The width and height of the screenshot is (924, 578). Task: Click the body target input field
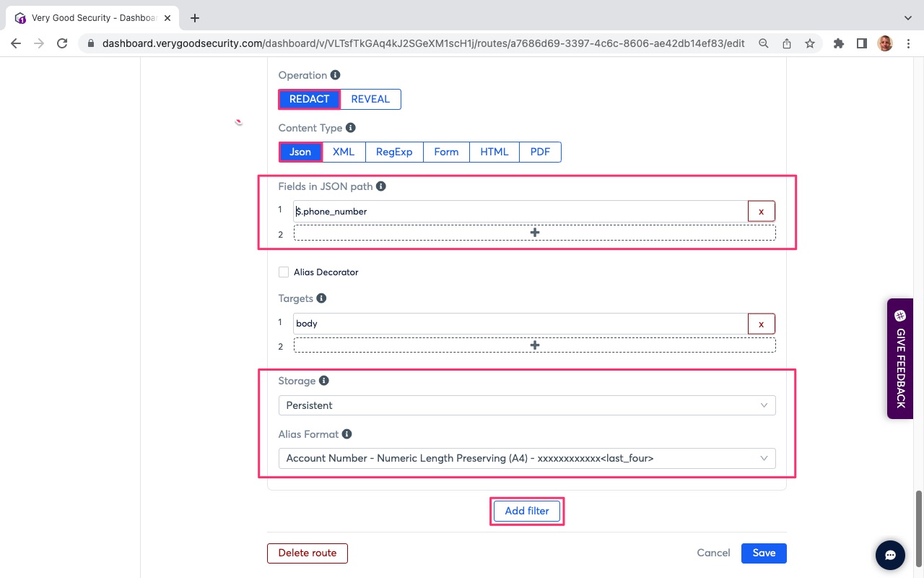tap(520, 324)
